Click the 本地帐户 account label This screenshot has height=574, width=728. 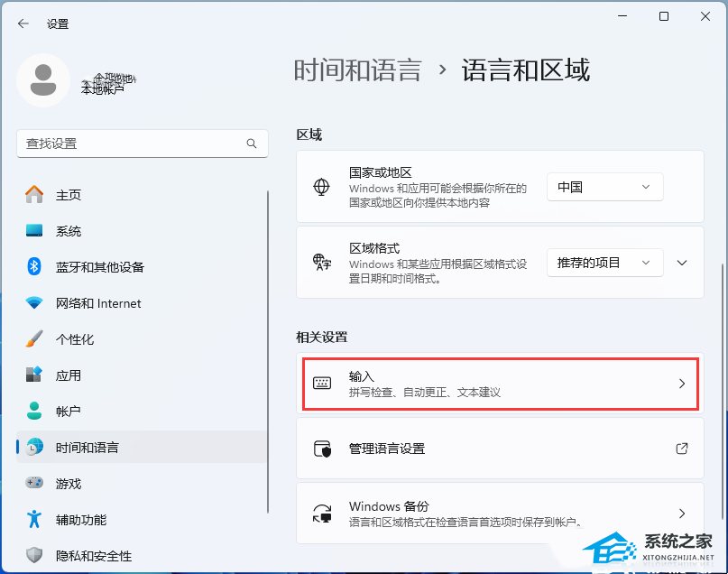tap(103, 89)
